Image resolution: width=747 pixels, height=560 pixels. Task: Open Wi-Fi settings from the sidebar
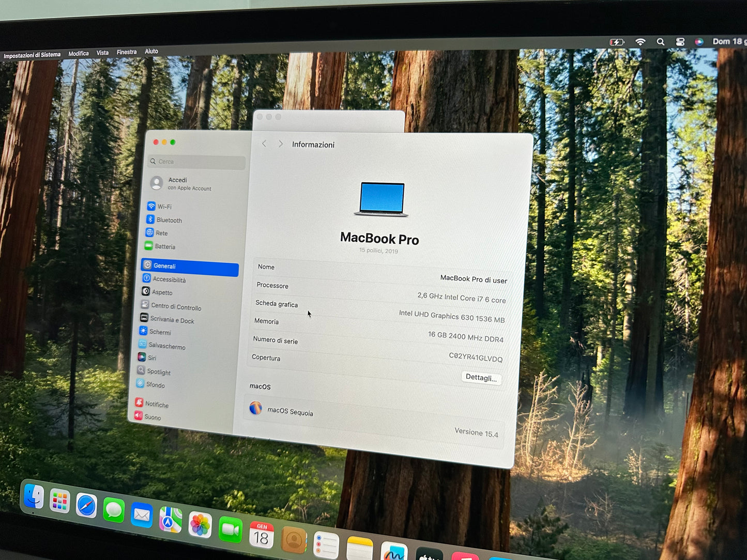(x=164, y=206)
